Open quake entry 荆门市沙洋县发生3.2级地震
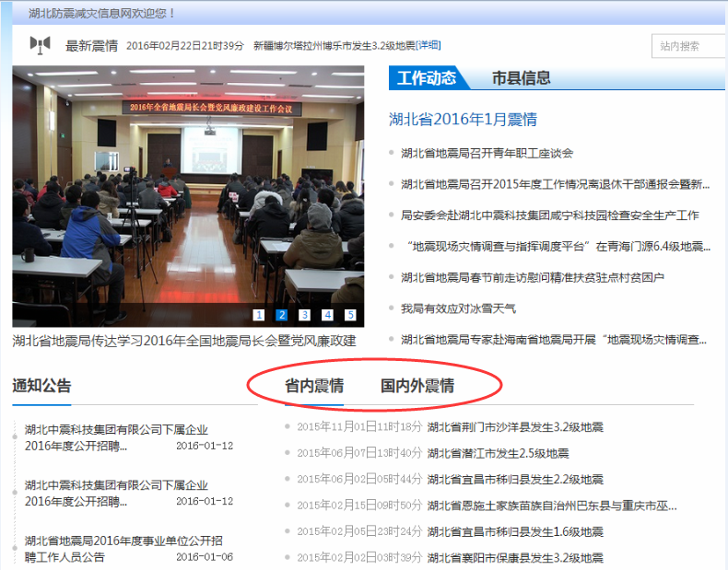728x570 pixels. [515, 426]
